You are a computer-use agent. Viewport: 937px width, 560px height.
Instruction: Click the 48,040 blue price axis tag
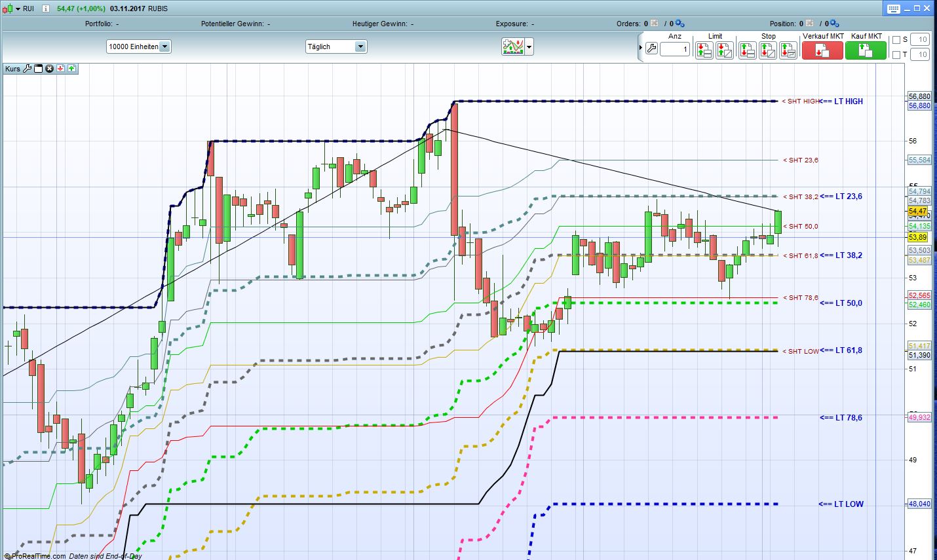point(919,504)
